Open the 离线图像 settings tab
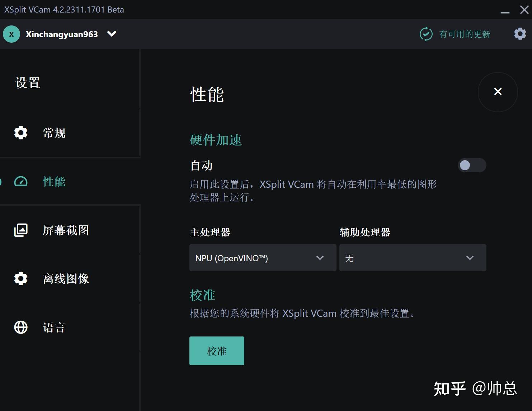The image size is (532, 411). pos(70,278)
